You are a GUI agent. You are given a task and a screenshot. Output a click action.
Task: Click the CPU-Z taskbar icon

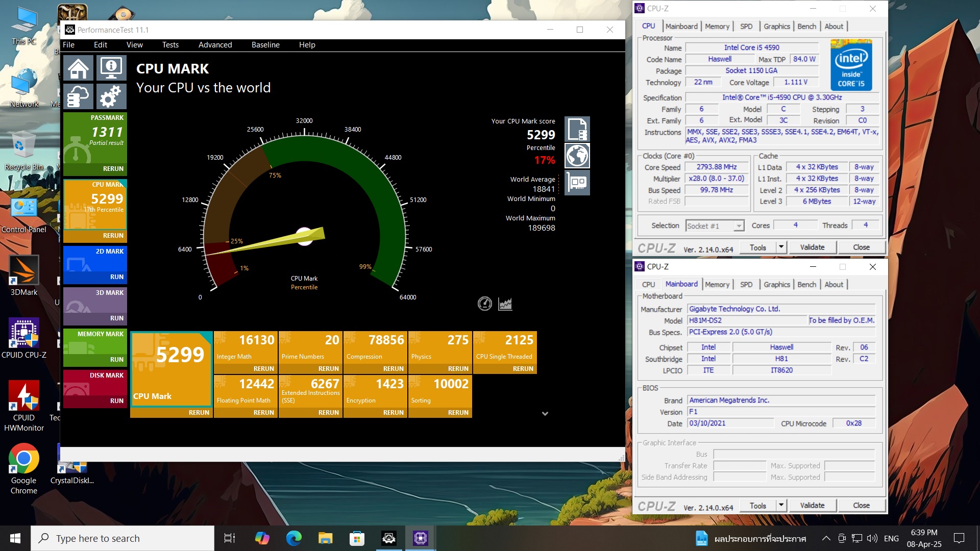(x=420, y=538)
